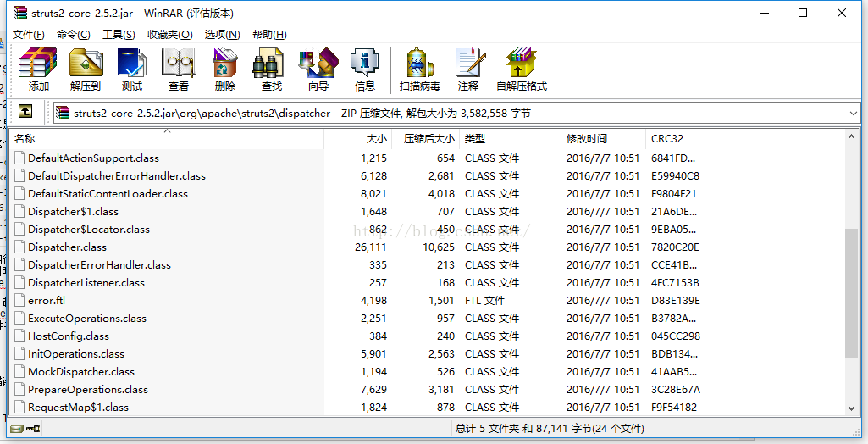Select DefaultStaticContentLoader.class
Screen dimensions: 868x444
coord(108,194)
